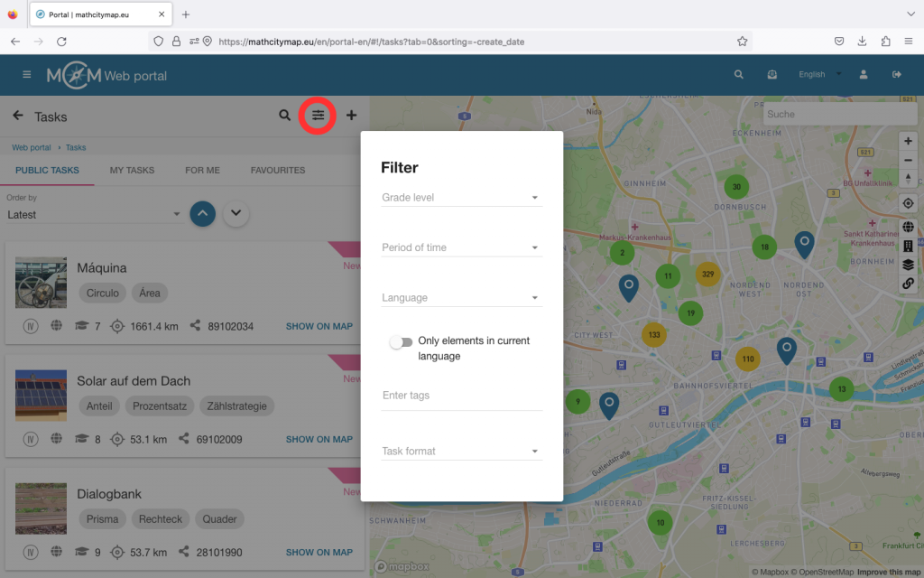
Task: Select ascending sort order arrow
Action: (x=203, y=214)
